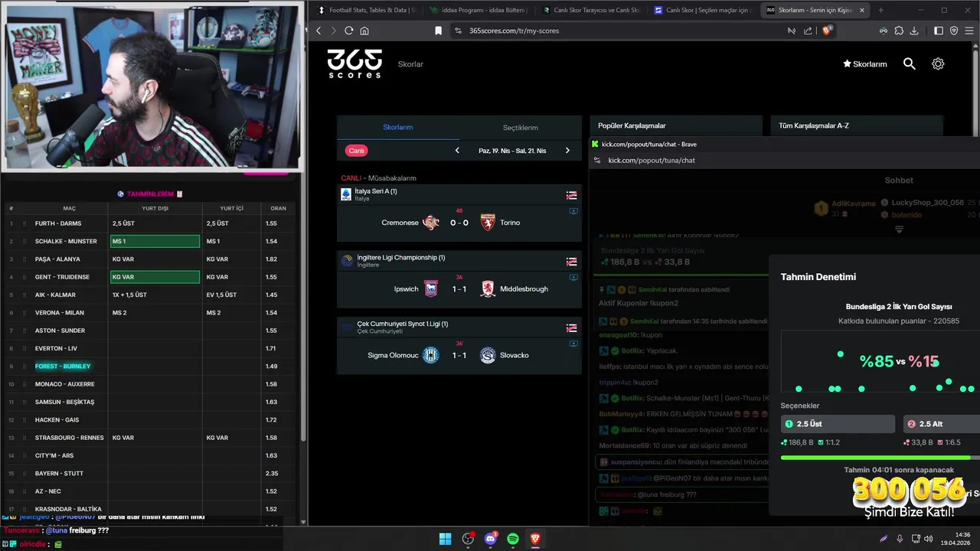Open Spotify from the taskbar
The height and width of the screenshot is (551, 980).
[x=513, y=539]
